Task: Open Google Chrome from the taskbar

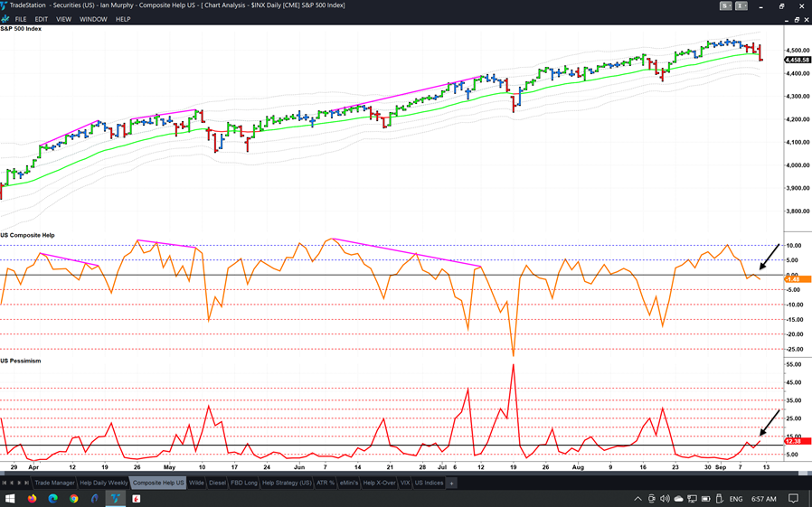Action: pyautogui.click(x=74, y=498)
